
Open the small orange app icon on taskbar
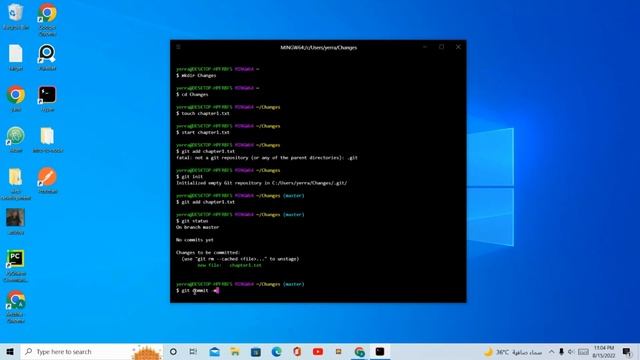point(338,351)
